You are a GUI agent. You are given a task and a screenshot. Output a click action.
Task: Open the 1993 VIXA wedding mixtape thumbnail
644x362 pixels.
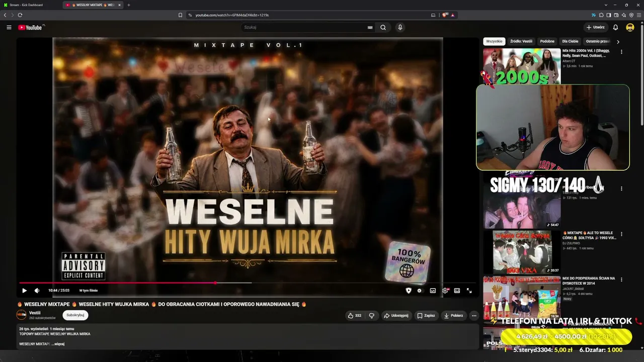pos(522,252)
